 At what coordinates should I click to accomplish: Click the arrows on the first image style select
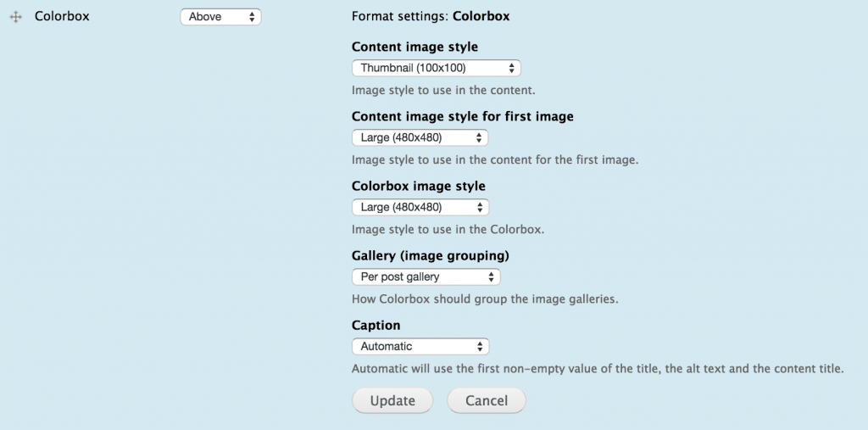(478, 137)
